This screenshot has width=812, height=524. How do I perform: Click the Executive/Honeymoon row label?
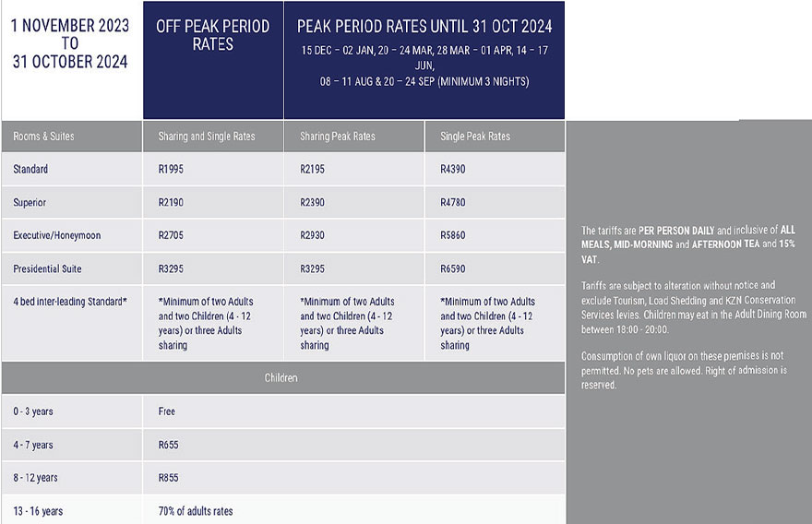[x=56, y=236]
